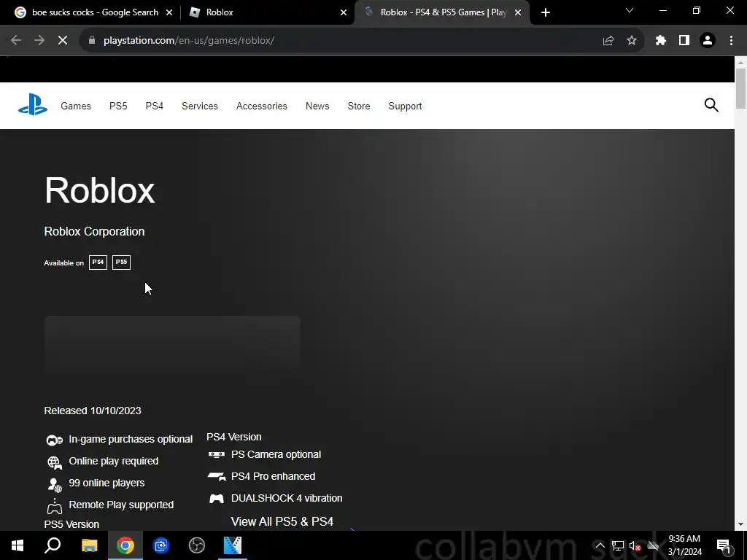Click the Online play required text
The height and width of the screenshot is (560, 747).
click(113, 461)
